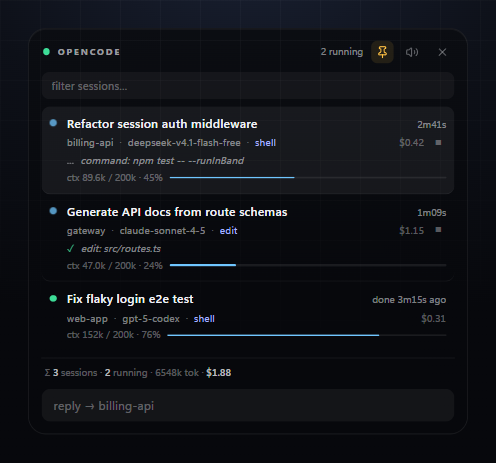496x463 pixels.
Task: Click the 'deepseek-v4.1-flash-free' model name
Action: pos(184,143)
